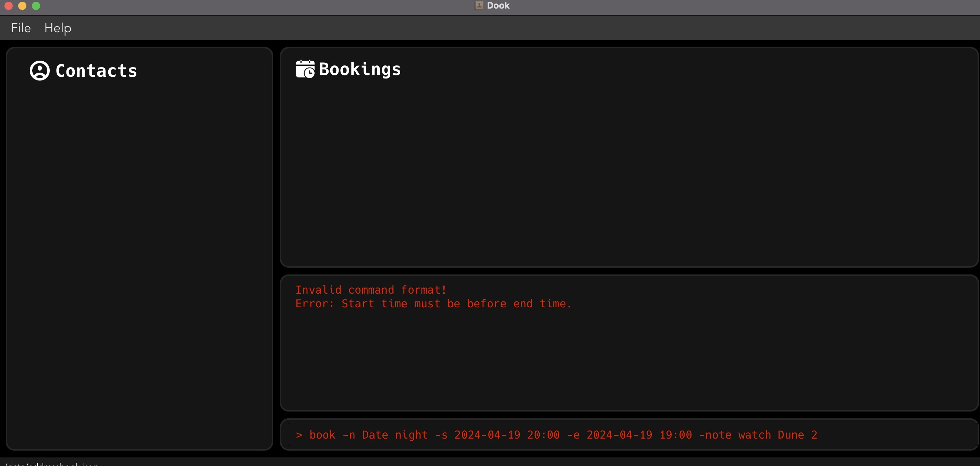Maximize the window using green button
This screenshot has height=466, width=980.
(36, 6)
